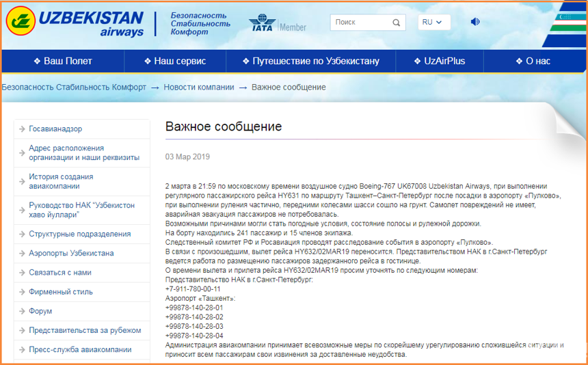Open Пресс-служба авиакомпании link

coord(80,350)
